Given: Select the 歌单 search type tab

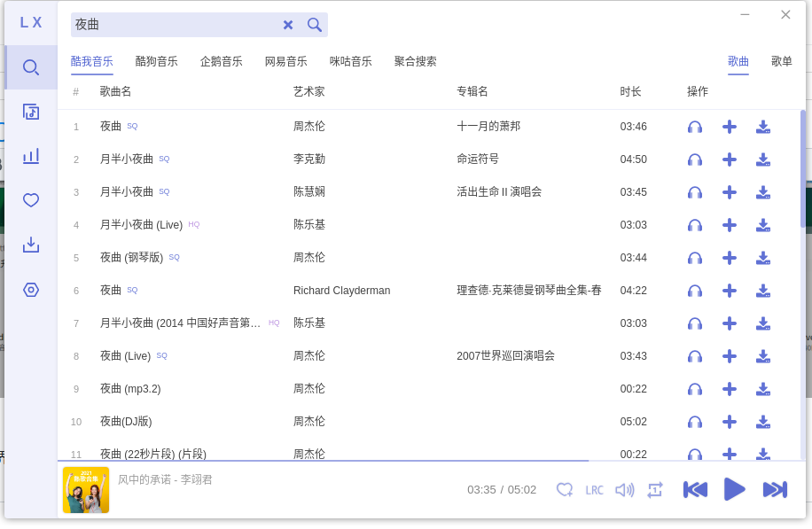Looking at the screenshot, I should (x=782, y=62).
